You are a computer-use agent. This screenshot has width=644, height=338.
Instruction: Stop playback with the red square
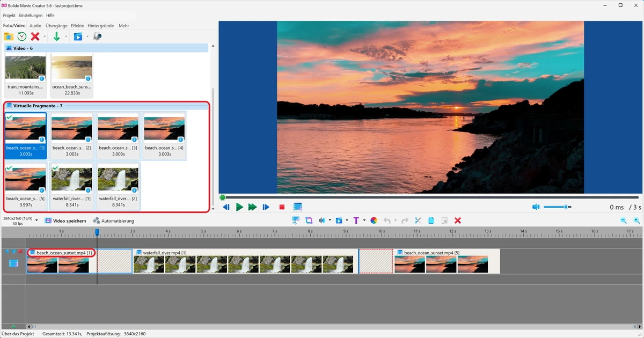(x=282, y=207)
